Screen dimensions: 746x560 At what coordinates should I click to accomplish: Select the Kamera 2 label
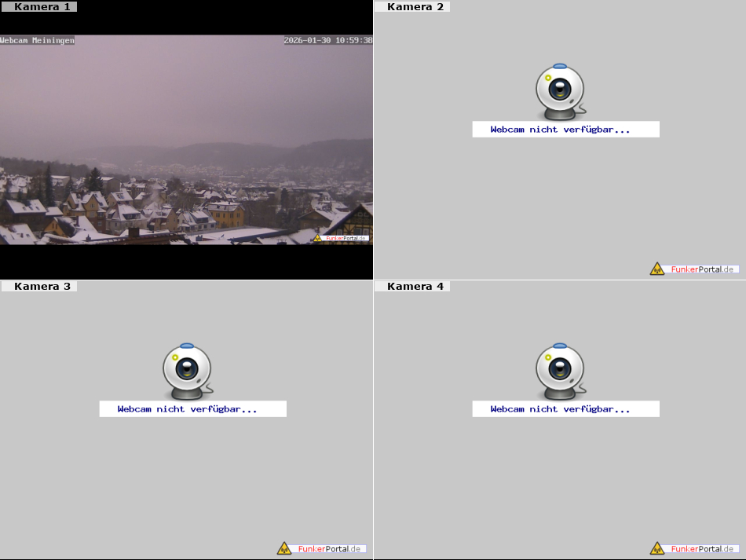click(x=415, y=7)
